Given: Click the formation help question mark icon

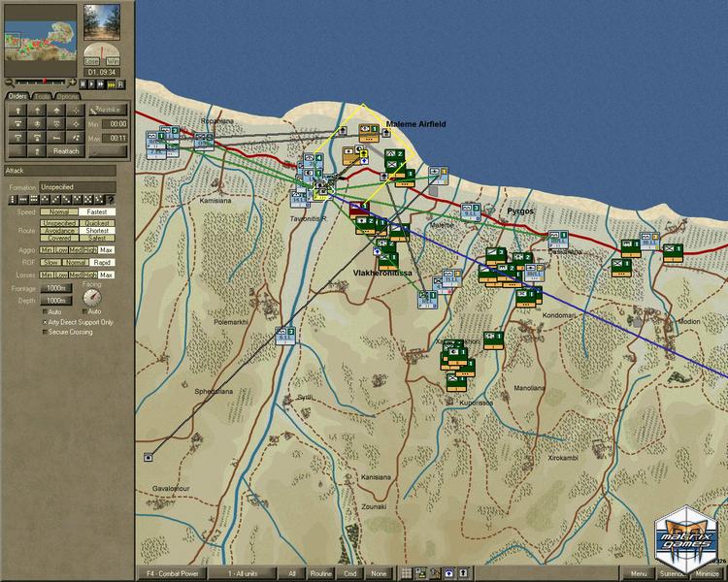Looking at the screenshot, I should (110, 200).
